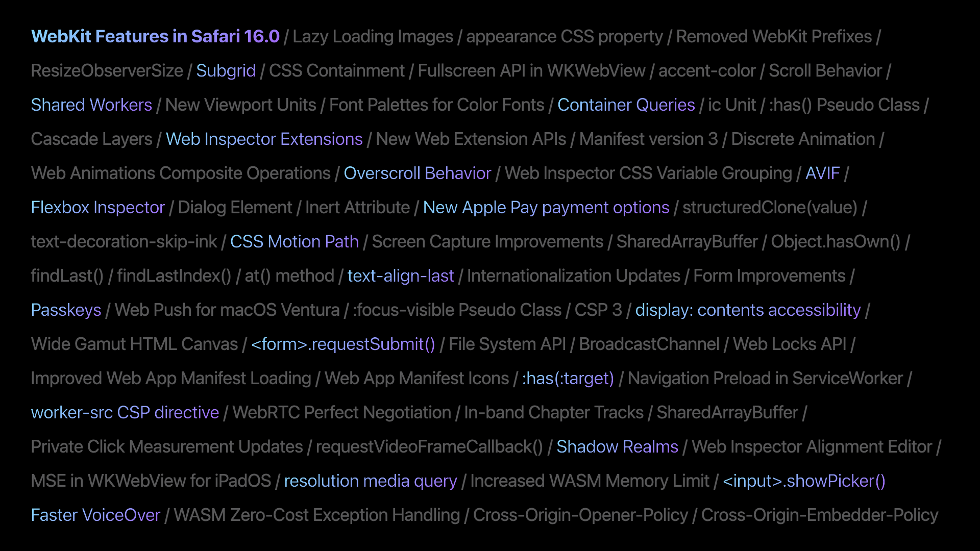Open the AVIF link
Viewport: 980px width, 551px height.
(x=822, y=173)
